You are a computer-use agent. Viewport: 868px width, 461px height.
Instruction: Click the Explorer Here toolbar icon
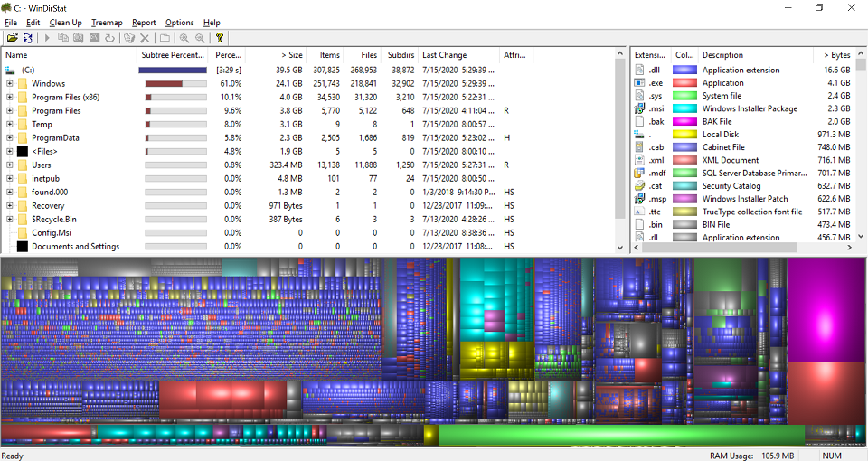78,38
